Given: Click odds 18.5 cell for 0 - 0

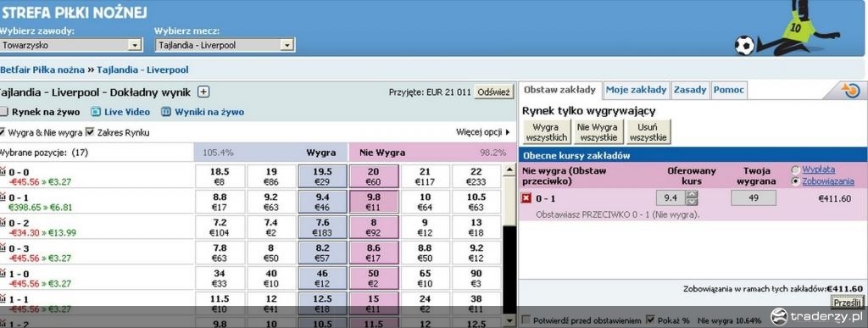Looking at the screenshot, I should click(220, 176).
